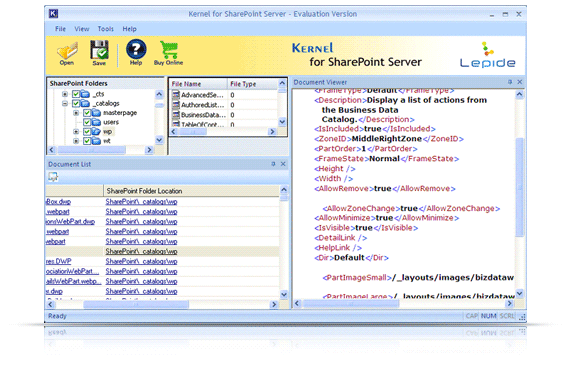Click scroll-down arrow in Document Viewer

[x=519, y=293]
